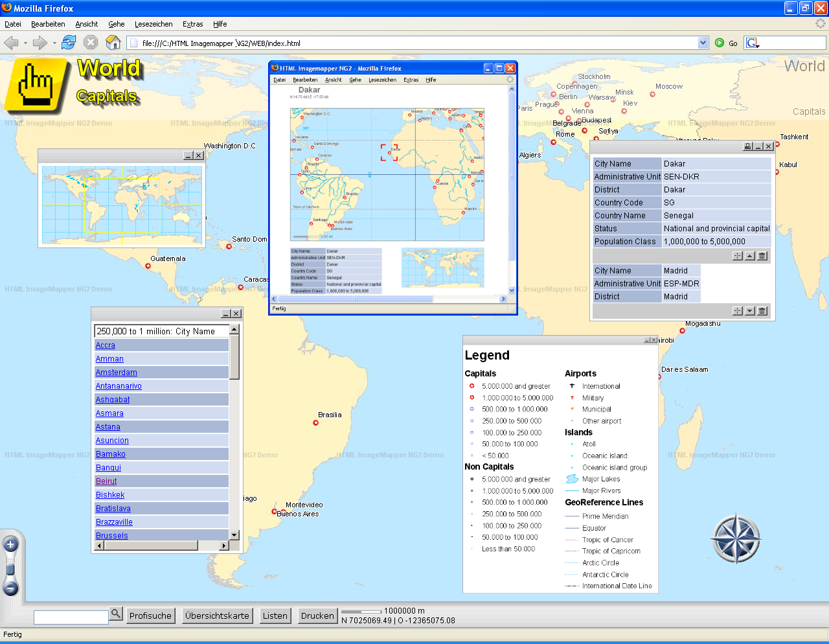
Task: Click the magnifier search icon beside search field
Action: tap(116, 614)
